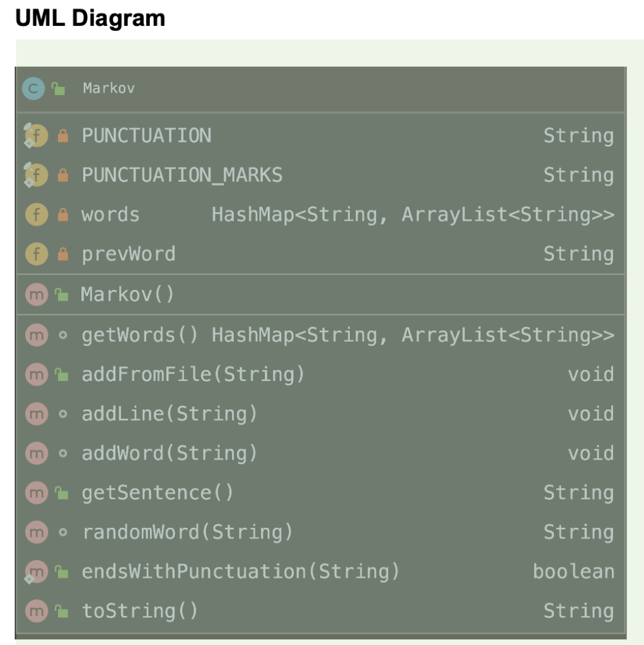The height and width of the screenshot is (645, 644).
Task: Click the field icon next to words
Action: (36, 215)
